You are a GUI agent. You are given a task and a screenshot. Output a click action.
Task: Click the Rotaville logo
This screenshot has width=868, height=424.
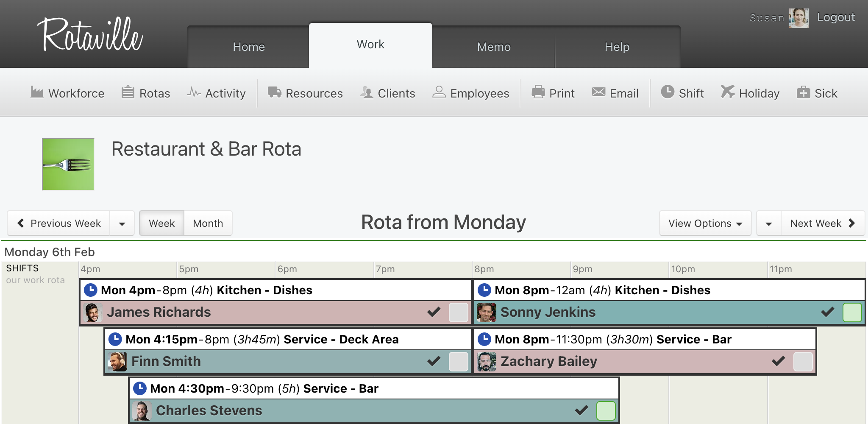91,35
